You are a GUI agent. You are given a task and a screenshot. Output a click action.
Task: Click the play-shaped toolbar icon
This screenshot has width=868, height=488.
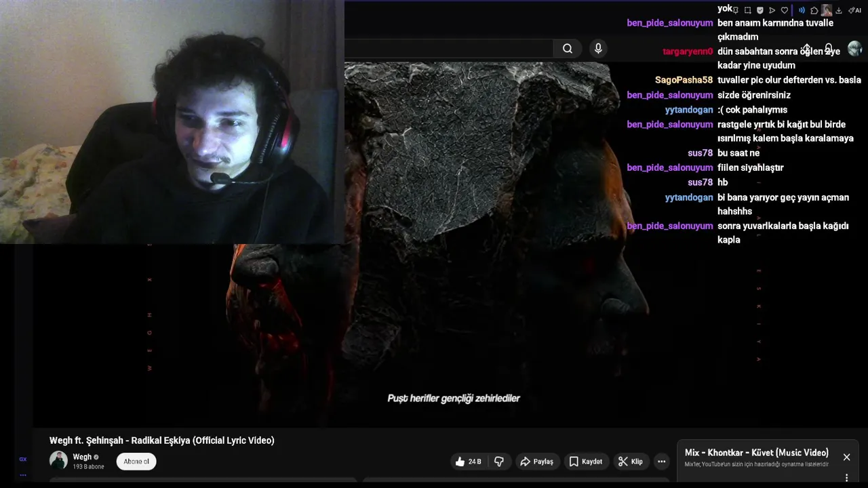[772, 10]
